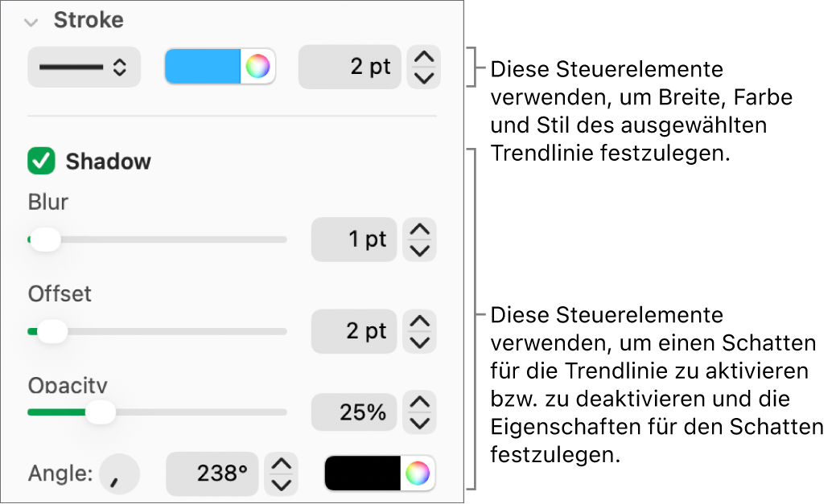
Task: Collapse the Stroke section disclosure triangle
Action: (31, 22)
